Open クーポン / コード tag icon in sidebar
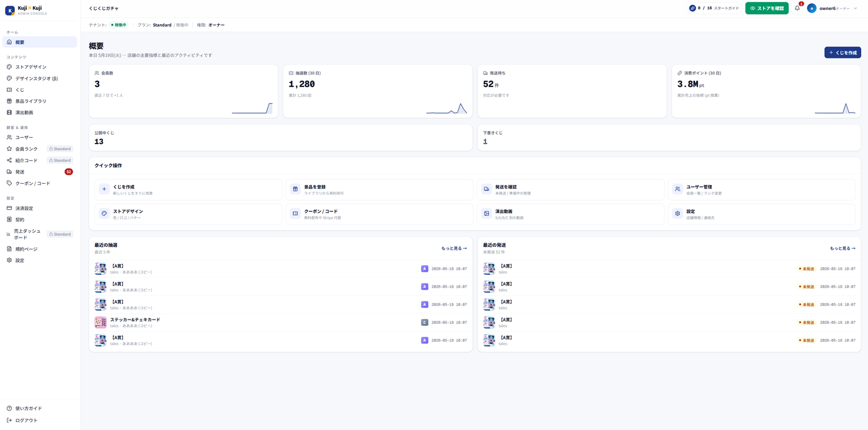This screenshot has width=868, height=430. (9, 183)
